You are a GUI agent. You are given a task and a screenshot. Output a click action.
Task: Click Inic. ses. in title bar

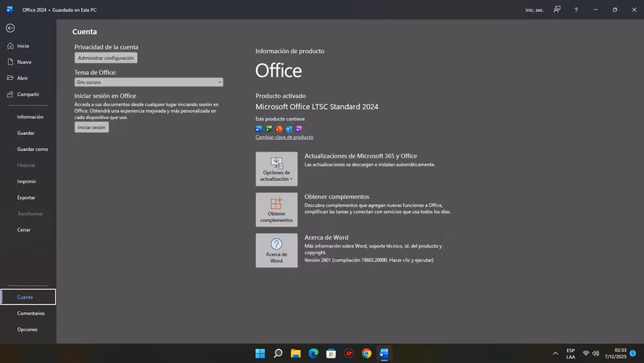[534, 10]
